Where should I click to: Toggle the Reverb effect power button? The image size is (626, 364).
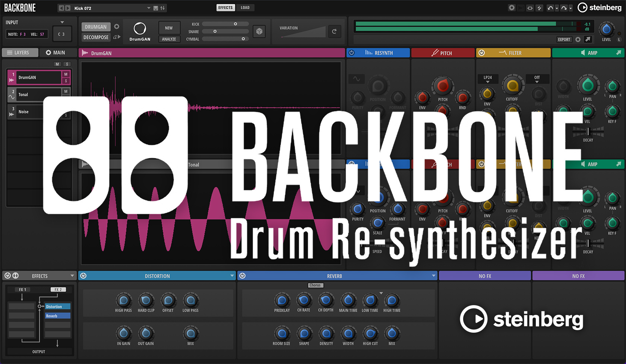pos(243,276)
